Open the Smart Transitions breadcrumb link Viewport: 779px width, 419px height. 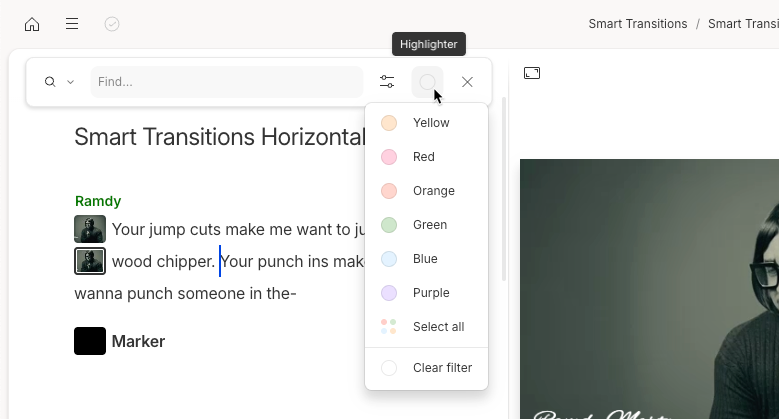click(638, 24)
